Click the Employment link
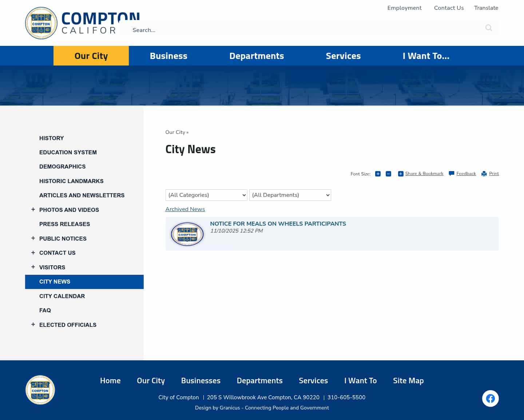Image resolution: width=524 pixels, height=420 pixels. (404, 8)
